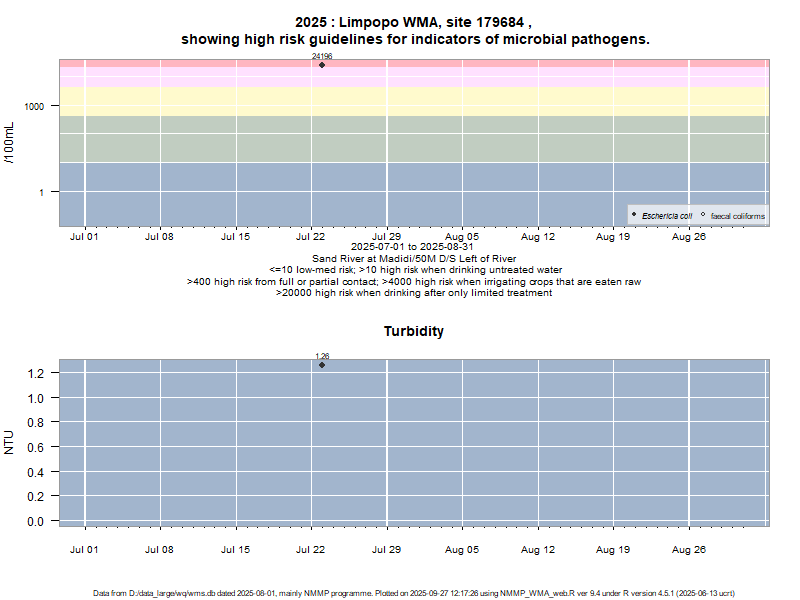Click 'Aug 26' on the turbidity x-axis
Image resolution: width=800 pixels, height=600 pixels.
click(689, 549)
